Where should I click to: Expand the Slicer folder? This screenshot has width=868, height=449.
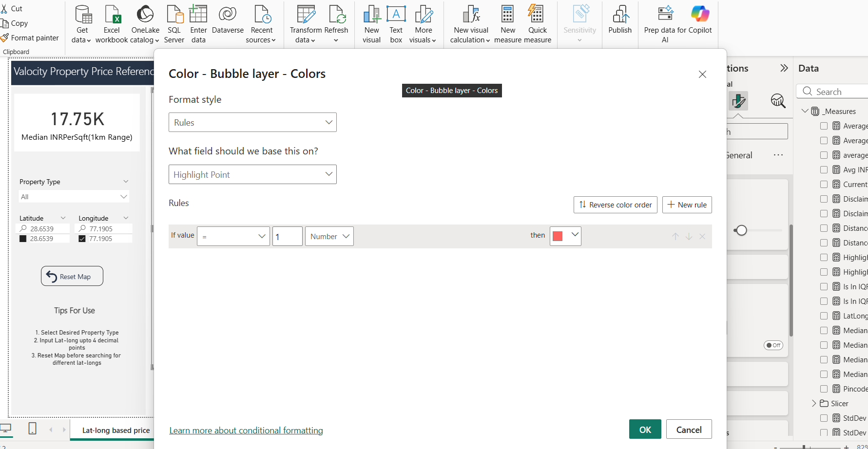[814, 403]
